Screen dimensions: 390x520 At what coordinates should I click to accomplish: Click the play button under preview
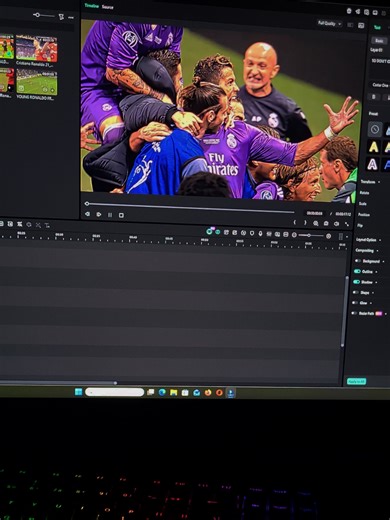pyautogui.click(x=99, y=214)
